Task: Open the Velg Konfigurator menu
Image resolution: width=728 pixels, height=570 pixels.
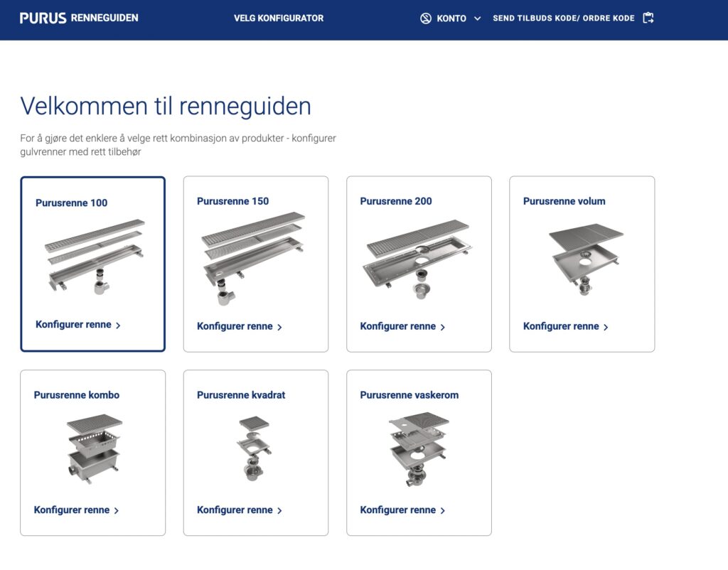Action: tap(279, 18)
